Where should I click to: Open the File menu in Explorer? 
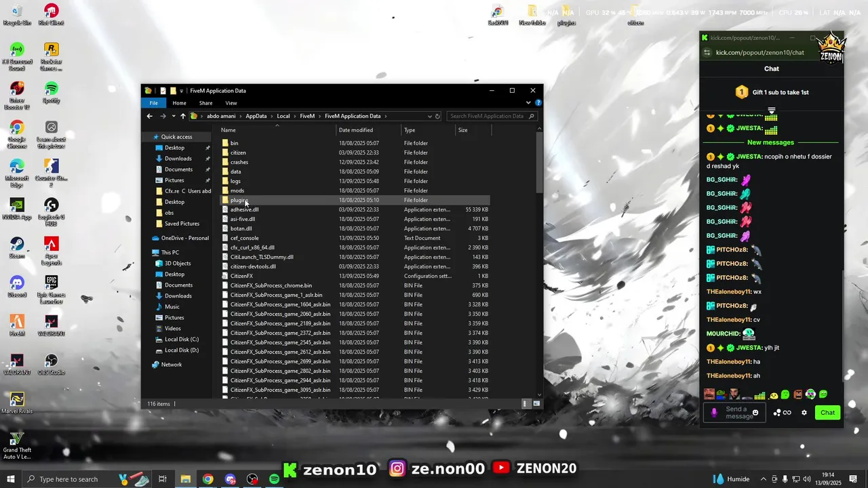tap(154, 103)
